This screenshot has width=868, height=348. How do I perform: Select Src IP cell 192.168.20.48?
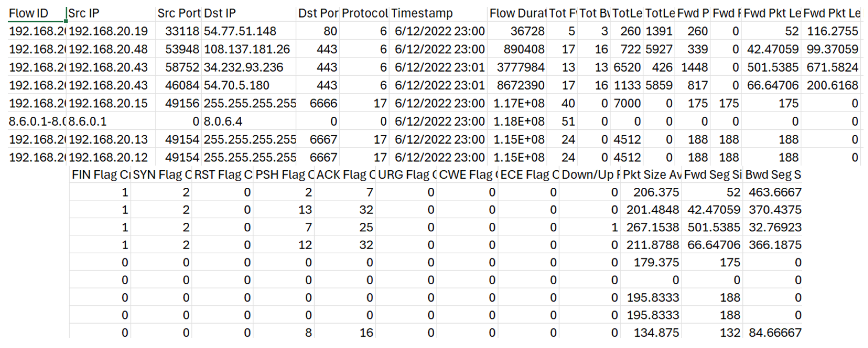click(111, 49)
